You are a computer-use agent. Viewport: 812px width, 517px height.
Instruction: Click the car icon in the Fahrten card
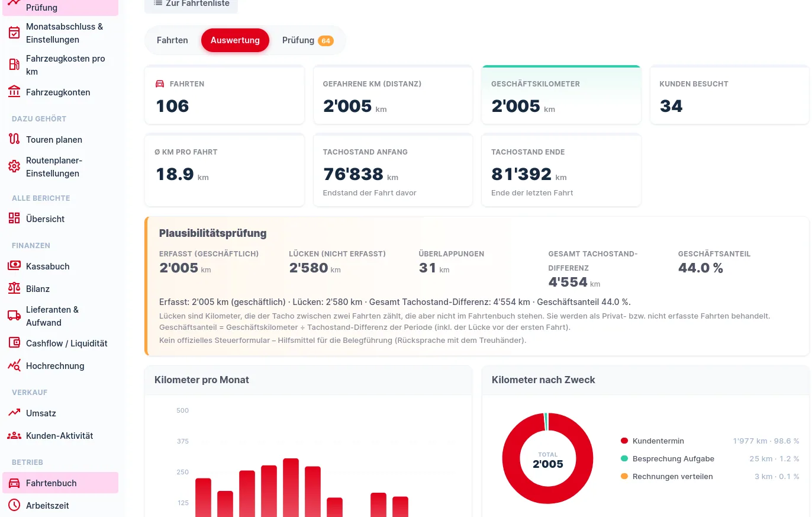[160, 84]
